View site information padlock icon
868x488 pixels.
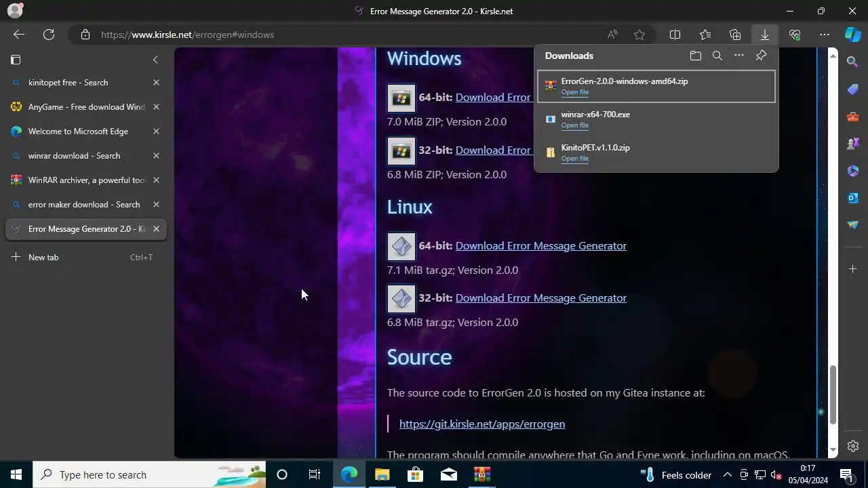pyautogui.click(x=85, y=35)
